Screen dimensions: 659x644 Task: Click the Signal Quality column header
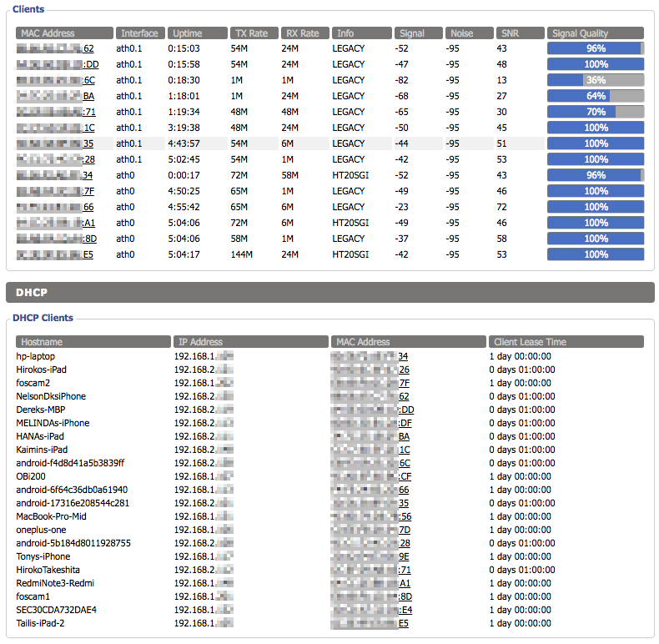pos(595,33)
